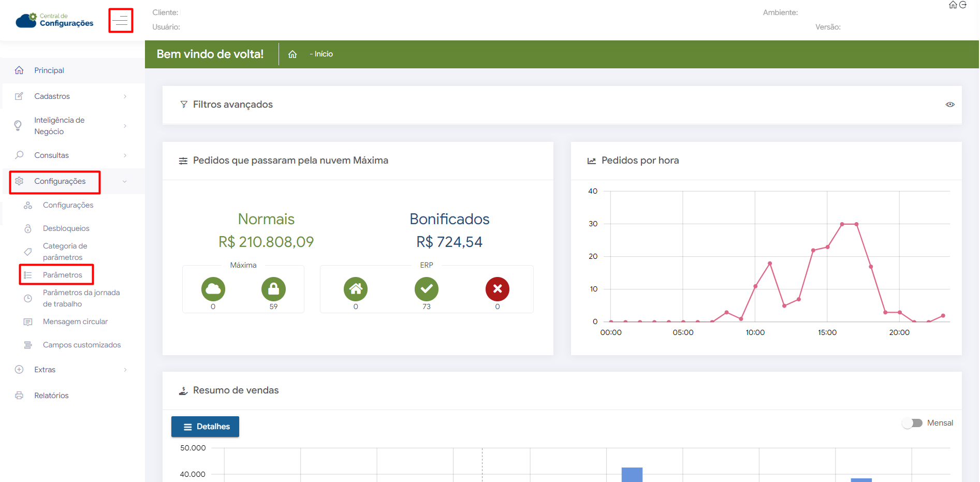The image size is (980, 482).
Task: Click the red X icon under ERP
Action: point(497,289)
